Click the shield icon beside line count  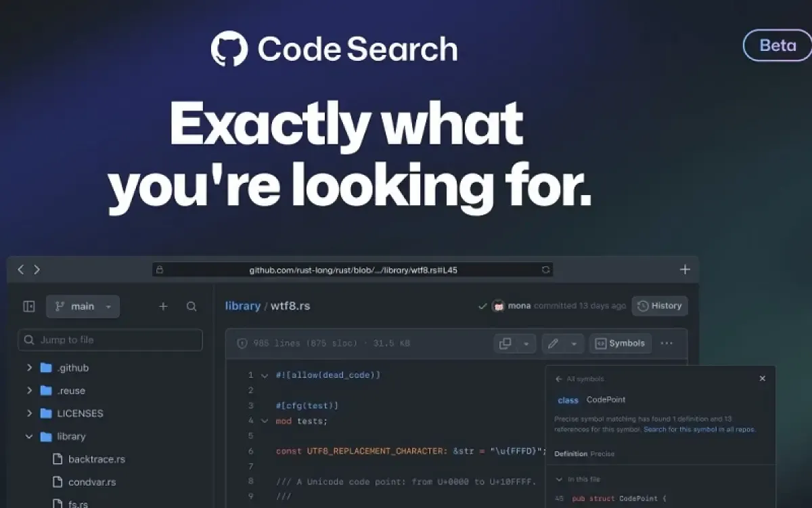pos(242,343)
